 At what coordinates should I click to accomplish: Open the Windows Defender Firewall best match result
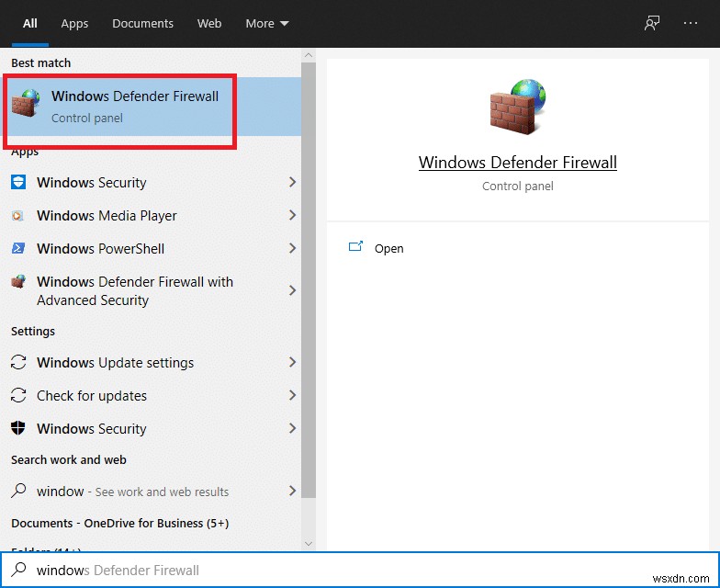[151, 107]
